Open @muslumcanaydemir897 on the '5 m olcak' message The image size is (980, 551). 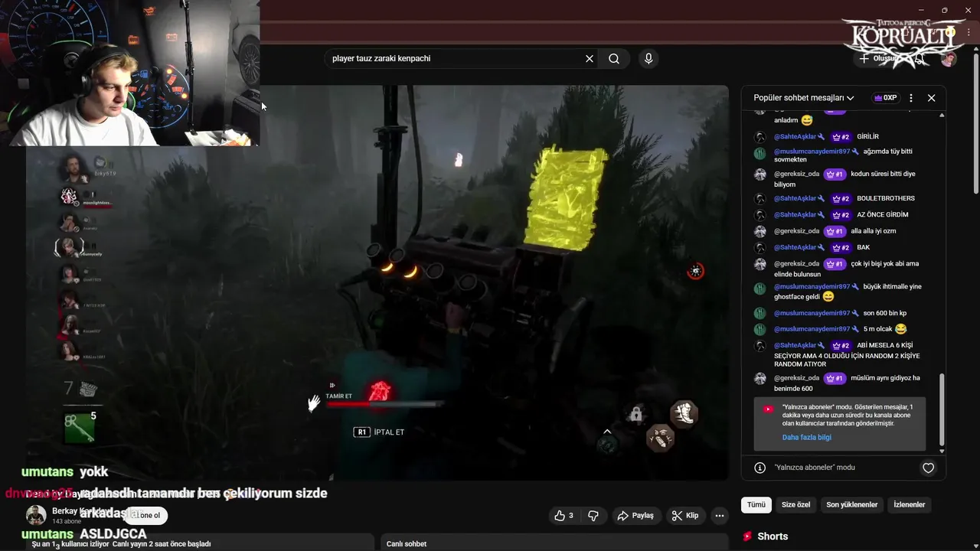click(x=812, y=329)
